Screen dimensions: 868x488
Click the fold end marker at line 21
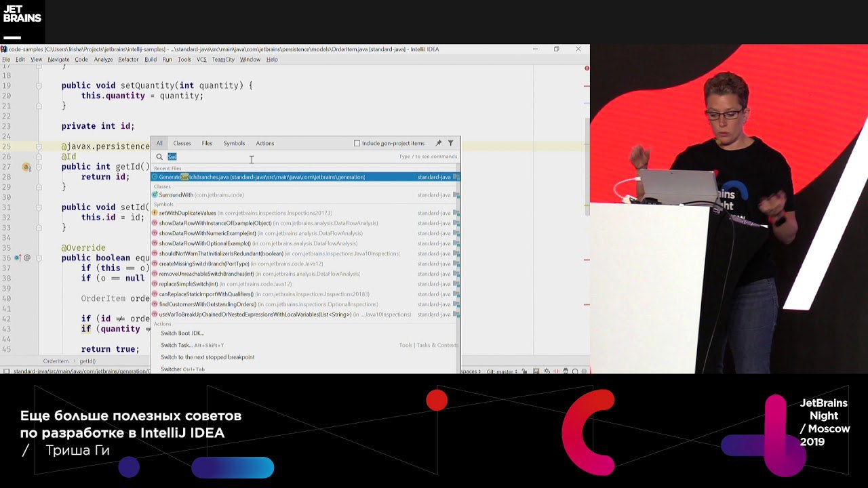39,106
